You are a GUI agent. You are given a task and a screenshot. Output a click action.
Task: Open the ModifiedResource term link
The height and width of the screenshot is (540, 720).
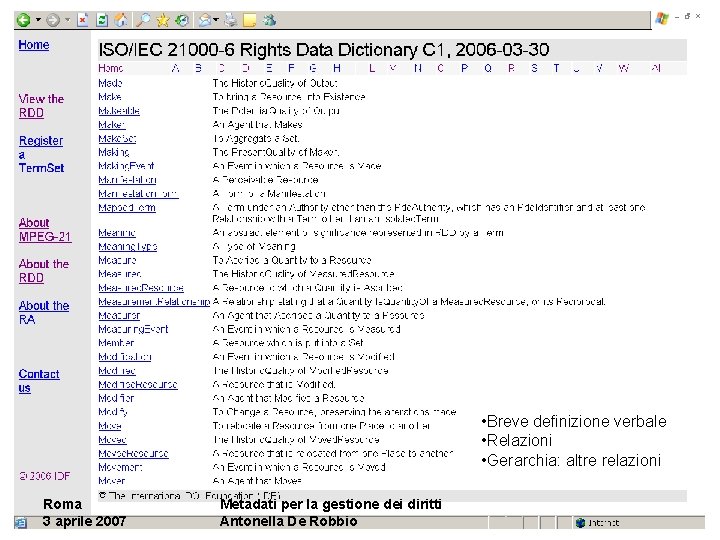[138, 384]
